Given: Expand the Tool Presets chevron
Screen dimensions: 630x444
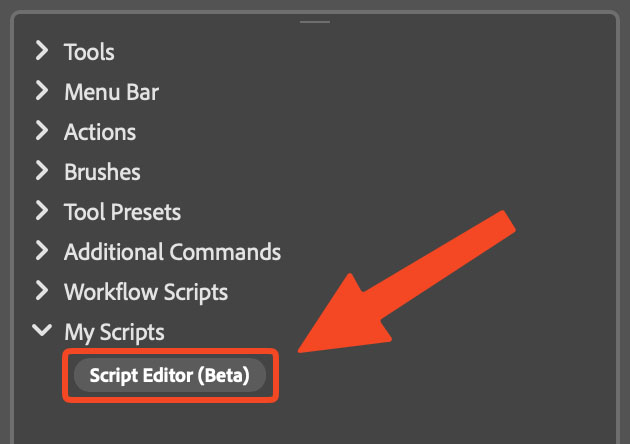Looking at the screenshot, I should click(x=42, y=211).
